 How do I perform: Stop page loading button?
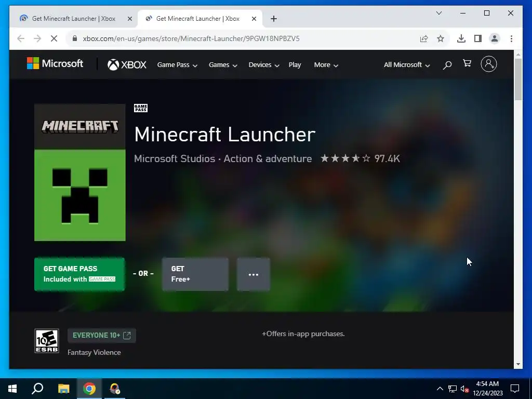(54, 38)
